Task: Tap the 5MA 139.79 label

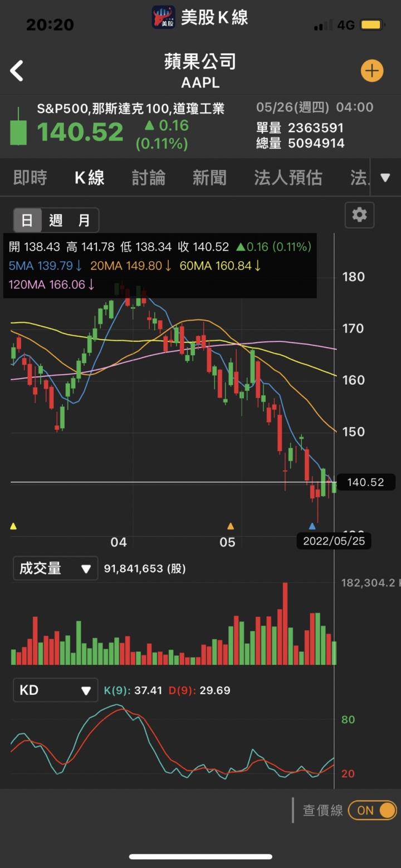Action: [46, 266]
